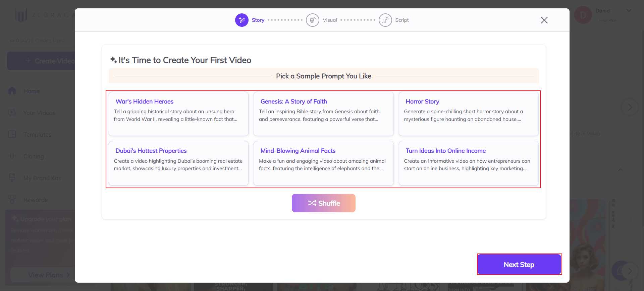This screenshot has width=644, height=291.
Task: Pick the Horror Story sample prompt
Action: pos(468,114)
